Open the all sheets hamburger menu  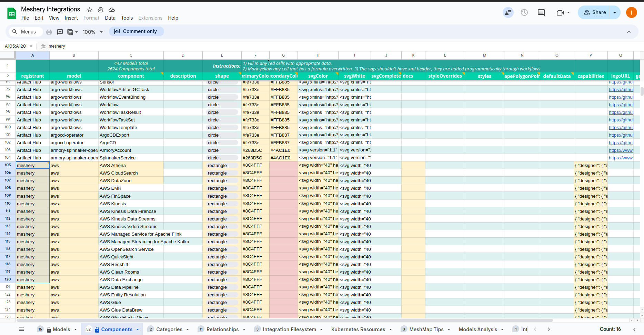coord(21,329)
